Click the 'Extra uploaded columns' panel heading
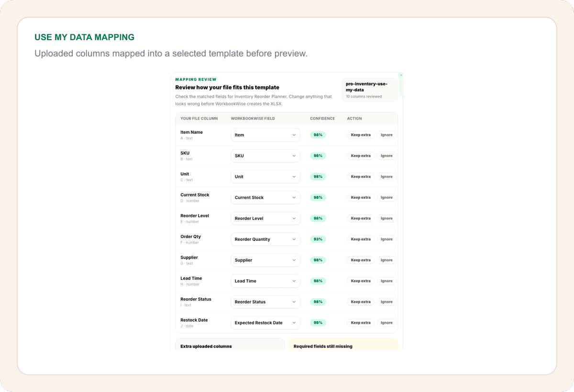 (x=206, y=346)
